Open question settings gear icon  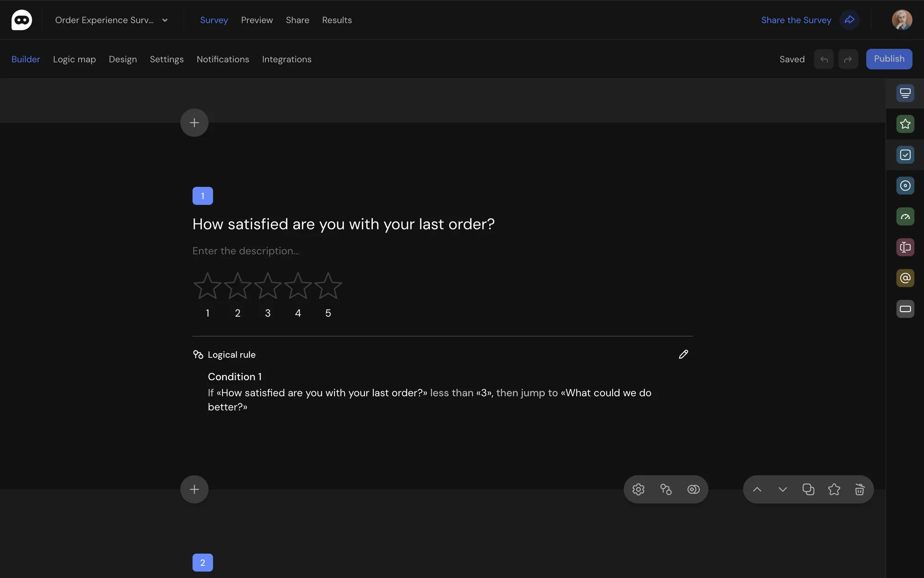pos(638,489)
